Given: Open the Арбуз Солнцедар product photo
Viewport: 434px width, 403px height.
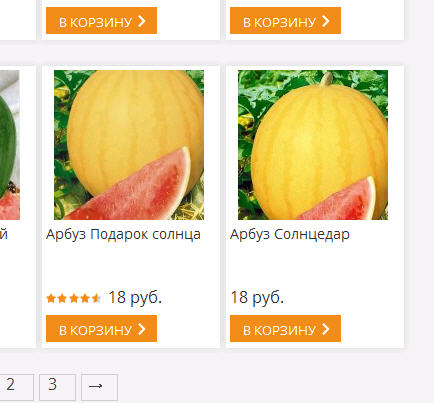Looking at the screenshot, I should [x=313, y=145].
